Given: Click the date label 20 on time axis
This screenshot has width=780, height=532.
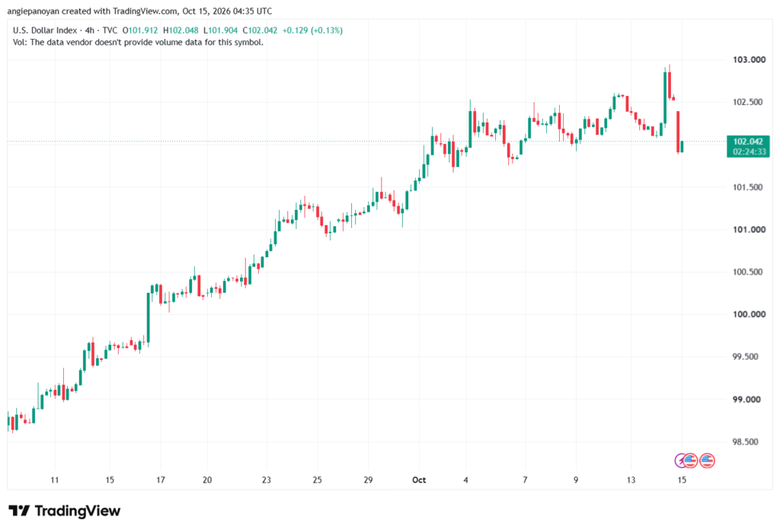Looking at the screenshot, I should [207, 479].
